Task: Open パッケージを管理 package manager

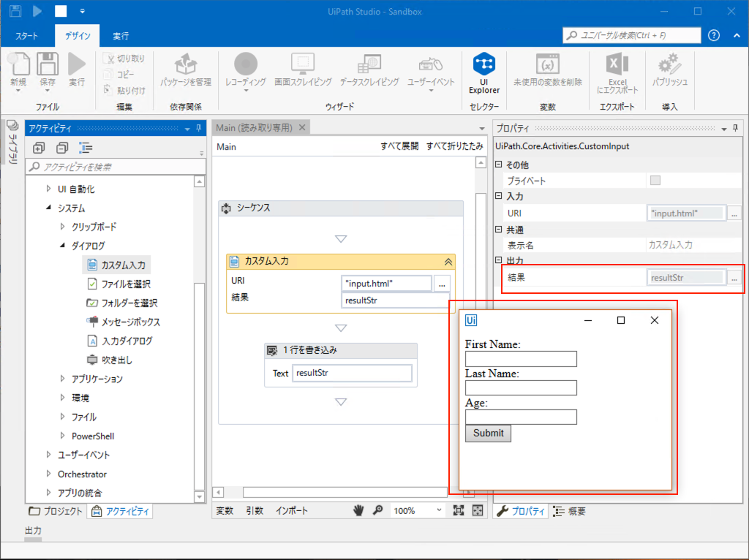Action: [186, 70]
